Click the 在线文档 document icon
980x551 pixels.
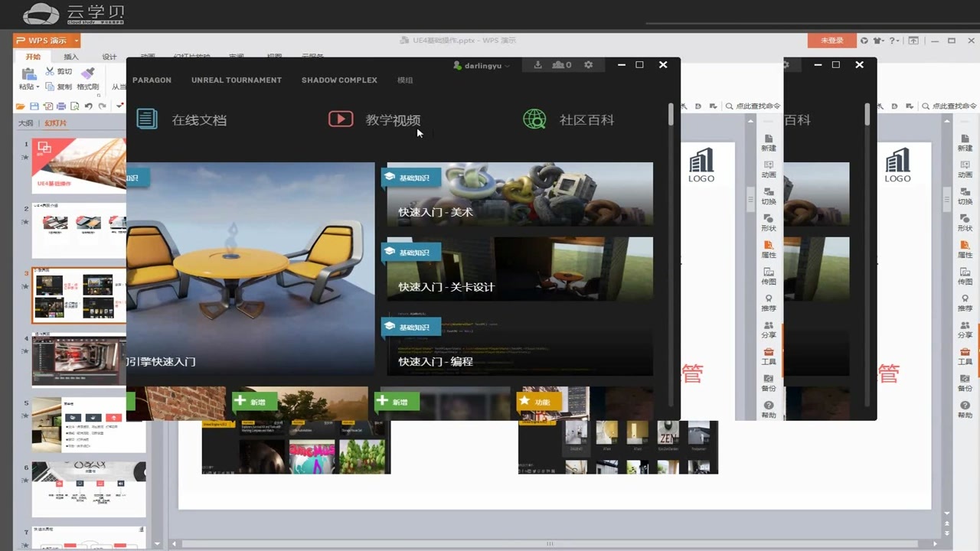(147, 119)
